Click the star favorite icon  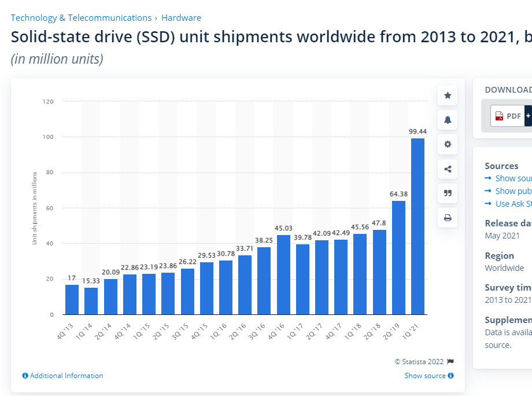pyautogui.click(x=448, y=96)
